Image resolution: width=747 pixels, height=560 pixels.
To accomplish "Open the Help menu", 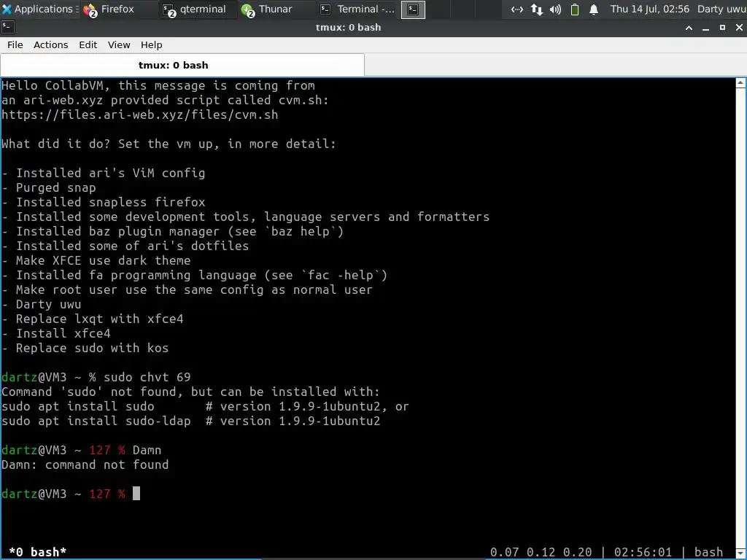I will 151,44.
